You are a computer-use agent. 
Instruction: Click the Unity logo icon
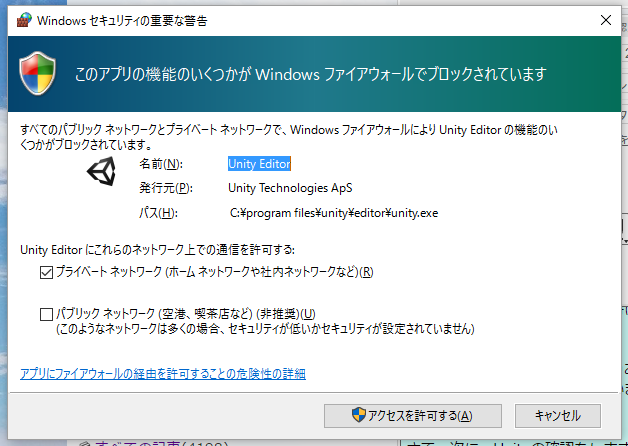point(102,171)
